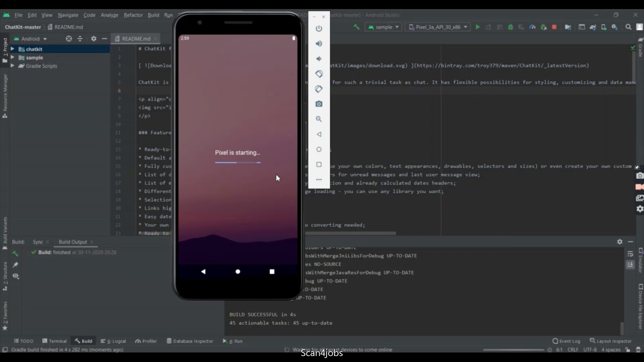Click the status bar background progress bar
644x362 pixels.
click(x=514, y=350)
